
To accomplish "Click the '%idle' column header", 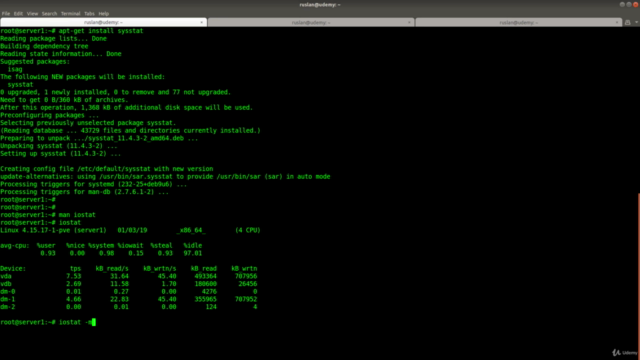I will click(193, 245).
